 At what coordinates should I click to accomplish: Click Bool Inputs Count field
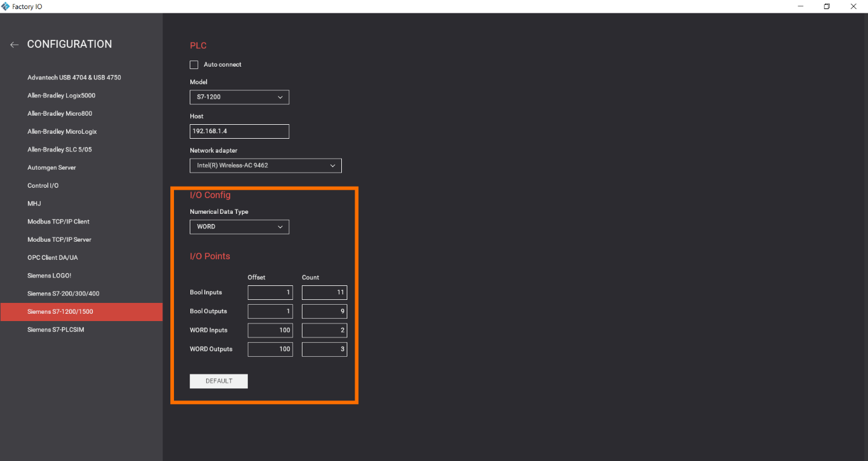tap(324, 293)
